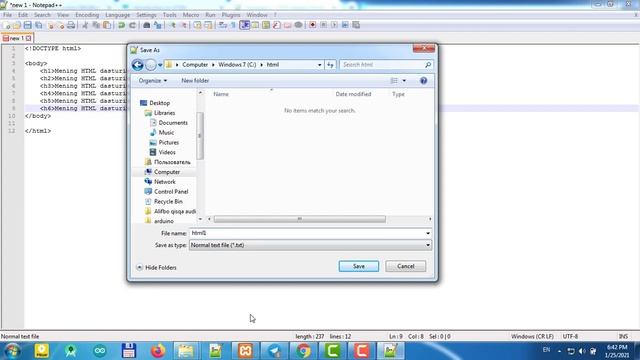Click Run Macro Multiple Times icon
The image size is (640, 360).
345,25
